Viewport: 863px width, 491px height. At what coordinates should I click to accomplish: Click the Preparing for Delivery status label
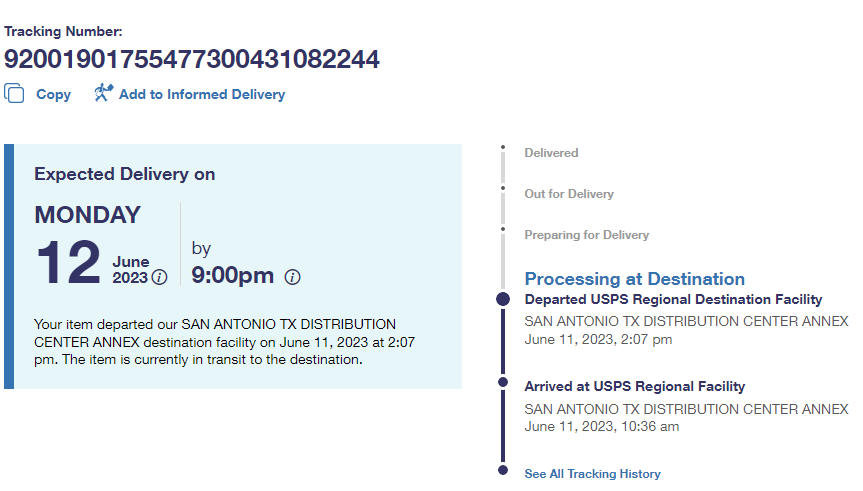click(586, 235)
